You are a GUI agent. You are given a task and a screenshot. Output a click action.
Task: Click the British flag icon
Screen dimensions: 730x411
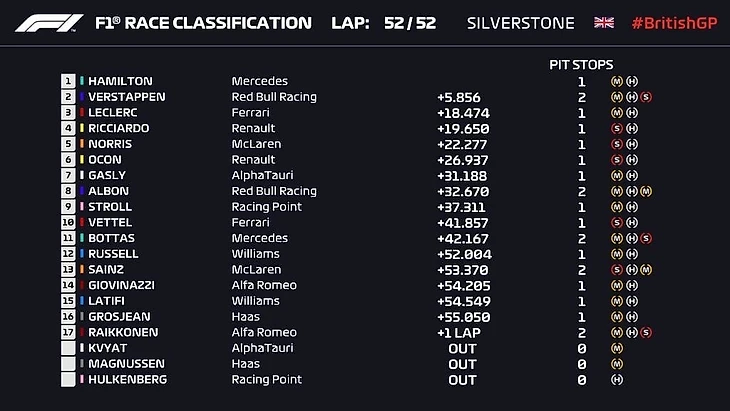604,22
